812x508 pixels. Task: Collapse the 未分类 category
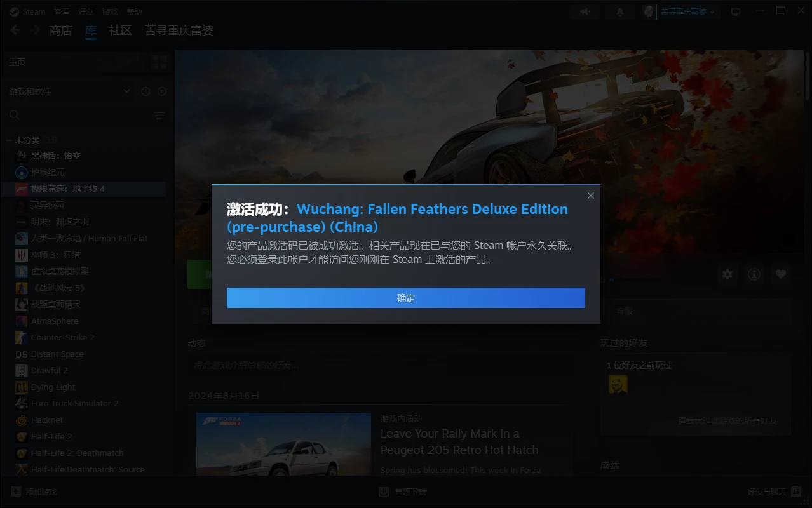click(10, 140)
